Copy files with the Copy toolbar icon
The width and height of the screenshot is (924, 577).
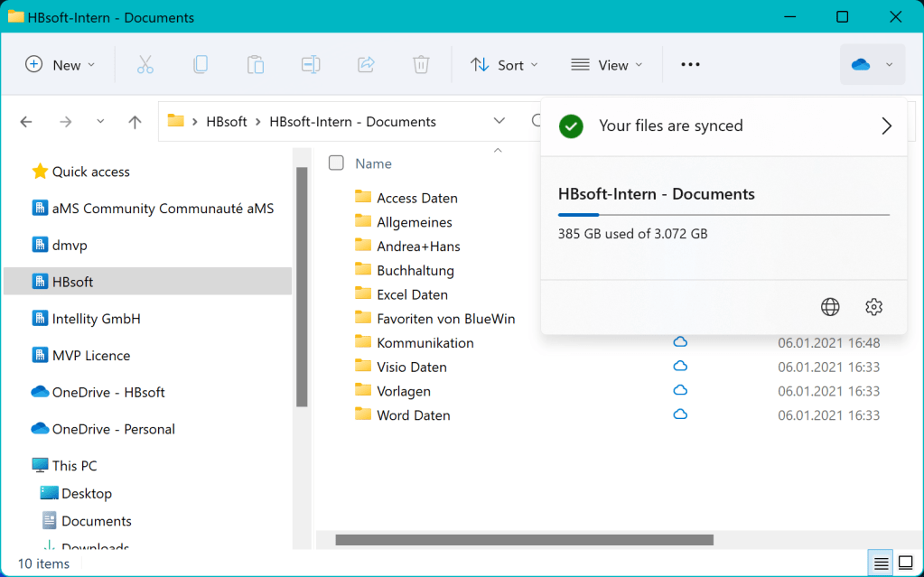click(x=200, y=64)
